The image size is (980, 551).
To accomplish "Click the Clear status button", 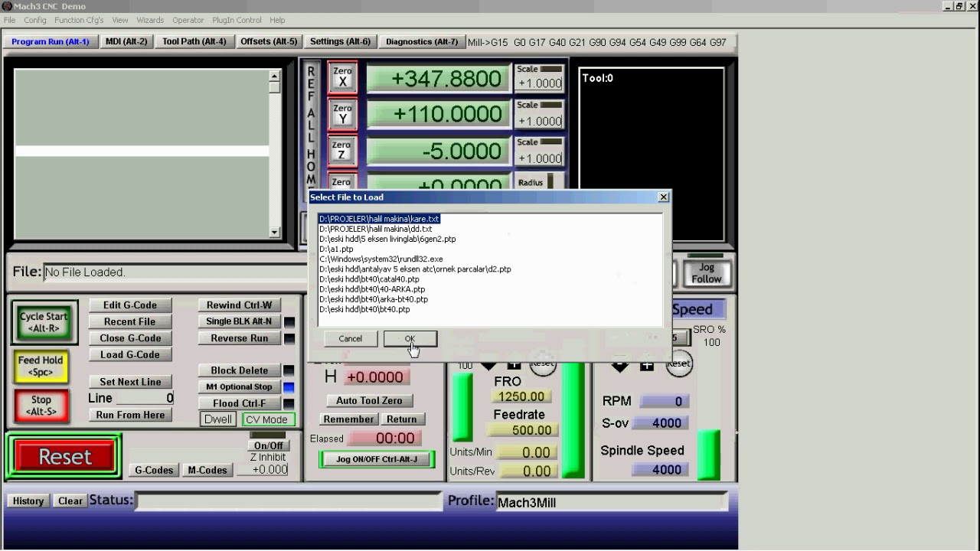I will [70, 501].
